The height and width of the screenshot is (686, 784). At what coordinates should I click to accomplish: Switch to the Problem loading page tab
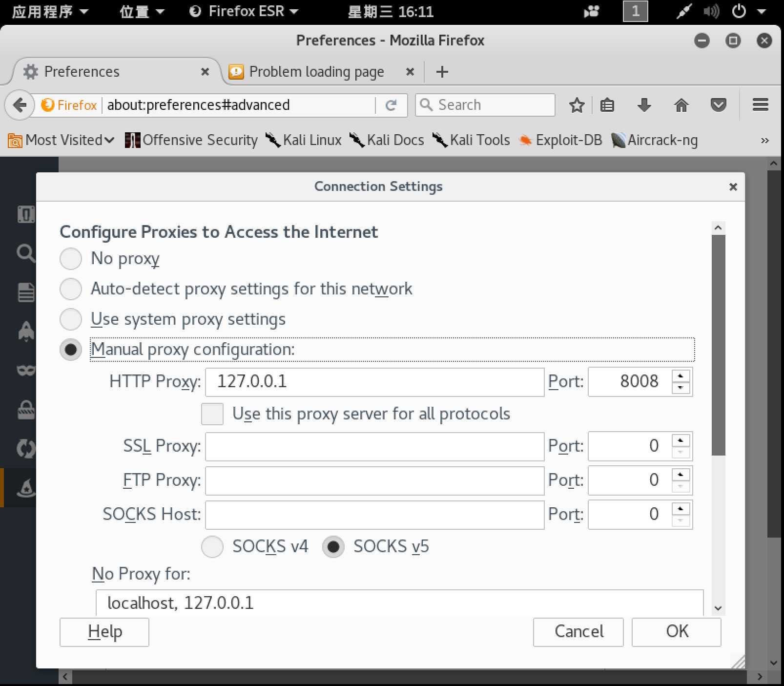point(316,72)
